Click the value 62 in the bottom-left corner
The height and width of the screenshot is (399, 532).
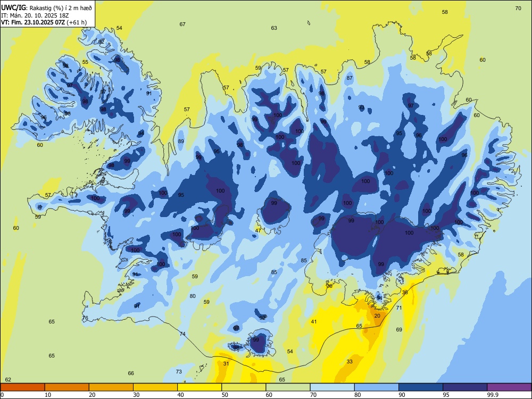8,380
